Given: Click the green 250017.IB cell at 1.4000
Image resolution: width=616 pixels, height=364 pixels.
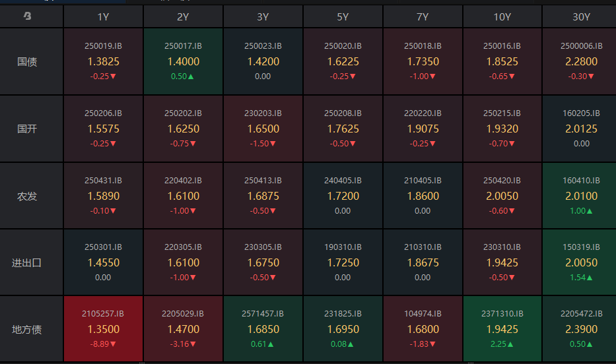Looking at the screenshot, I should (x=183, y=61).
